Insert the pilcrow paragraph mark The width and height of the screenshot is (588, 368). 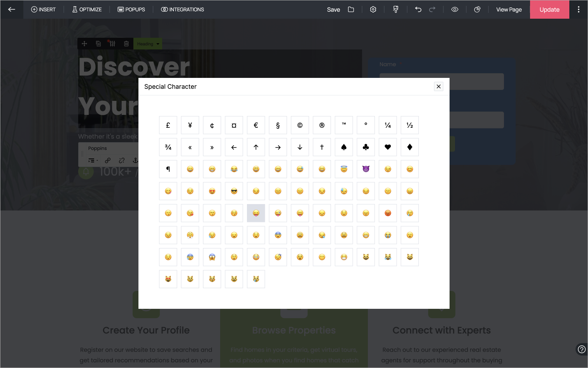pyautogui.click(x=168, y=169)
